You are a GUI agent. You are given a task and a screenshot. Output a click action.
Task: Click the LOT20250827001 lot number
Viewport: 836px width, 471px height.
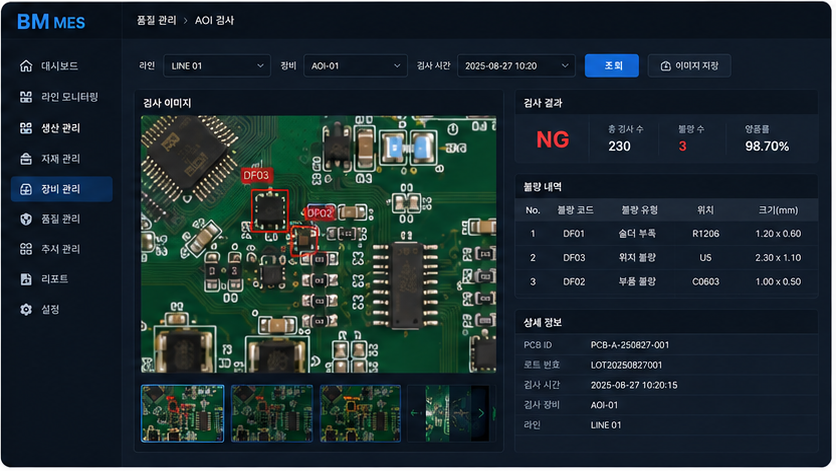coord(626,365)
